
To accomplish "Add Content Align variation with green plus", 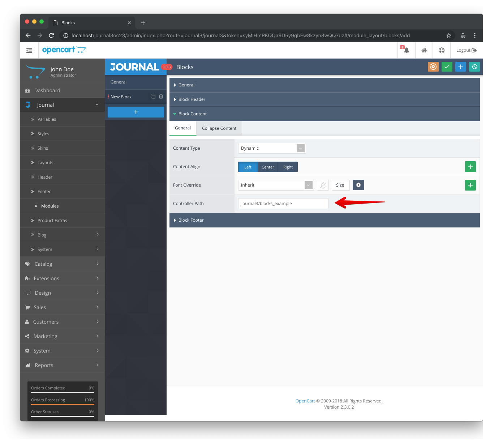I will click(470, 167).
